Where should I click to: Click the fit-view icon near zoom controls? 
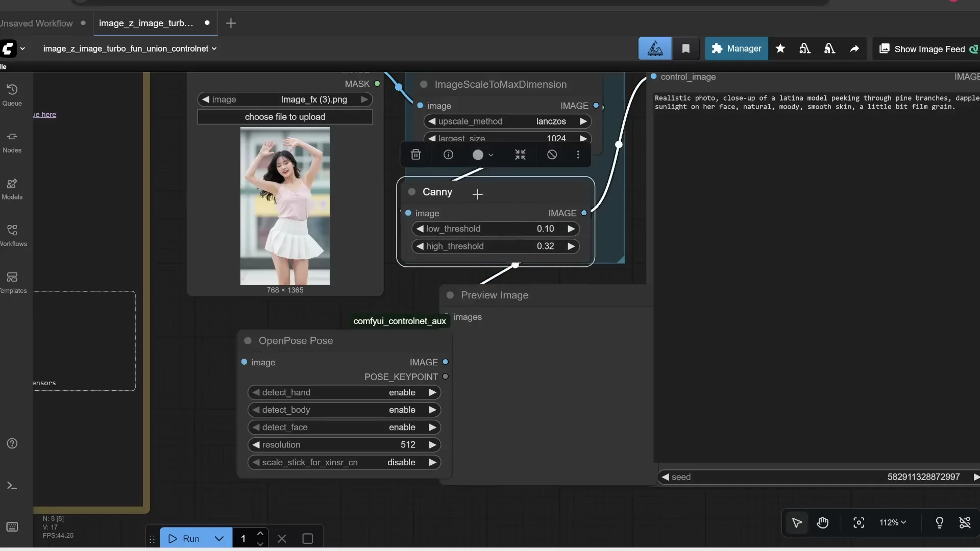(859, 523)
